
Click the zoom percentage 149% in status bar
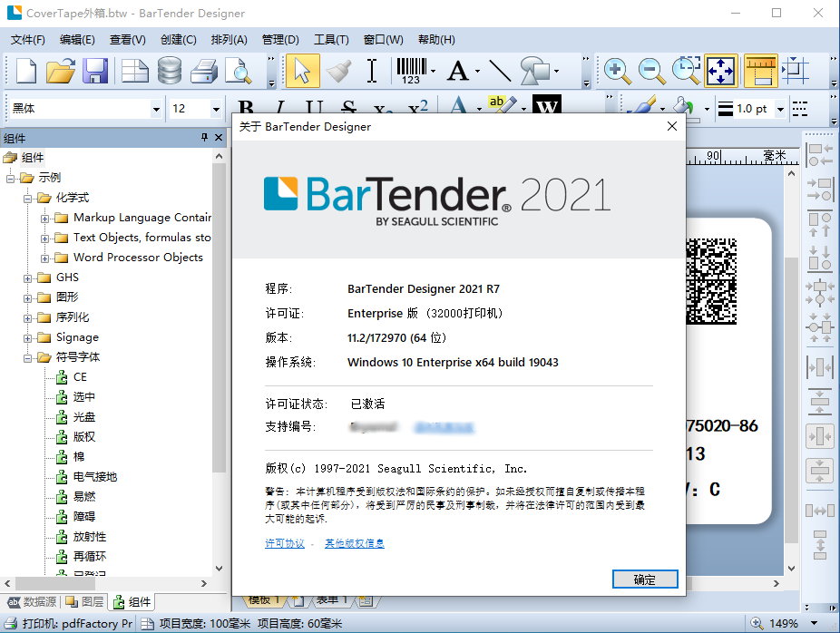(783, 623)
